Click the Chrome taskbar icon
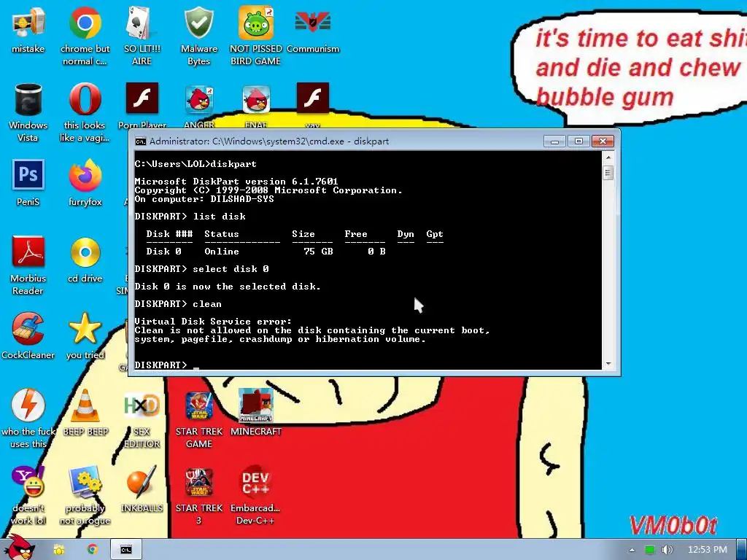The image size is (747, 560). tap(93, 550)
